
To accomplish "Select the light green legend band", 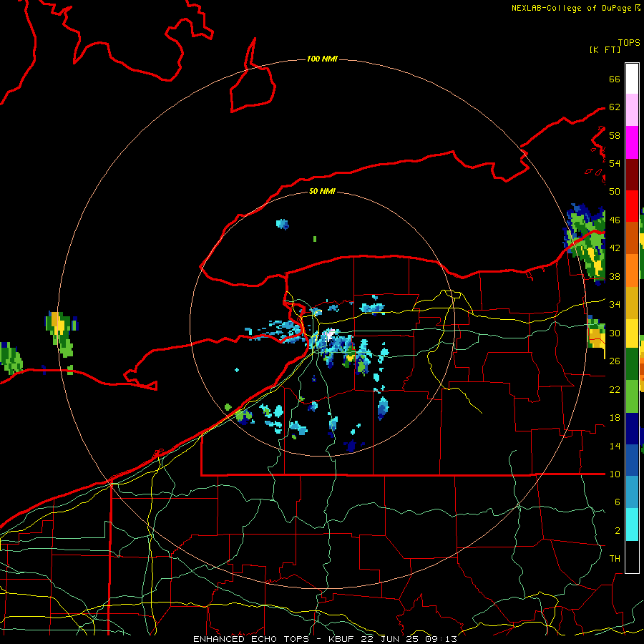I will pyautogui.click(x=632, y=396).
